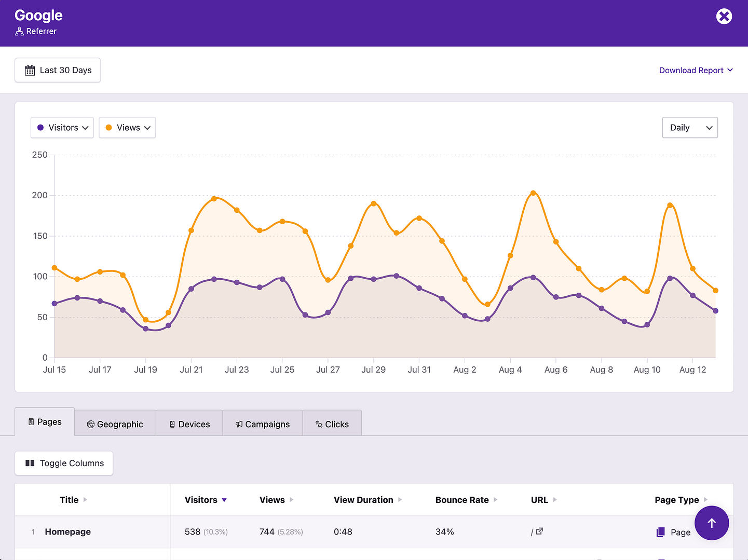This screenshot has width=748, height=560.
Task: Open the Homepage URL via the external link icon
Action: [540, 531]
